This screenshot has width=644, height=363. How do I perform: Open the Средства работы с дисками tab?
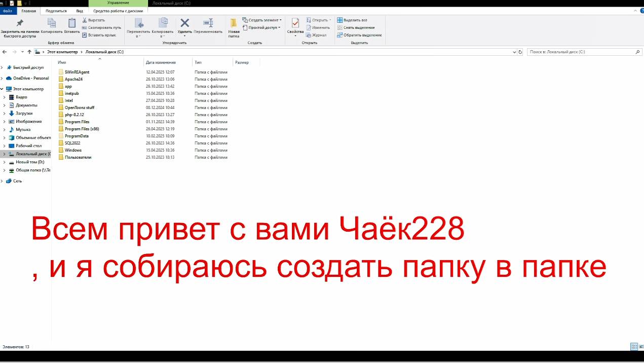119,11
